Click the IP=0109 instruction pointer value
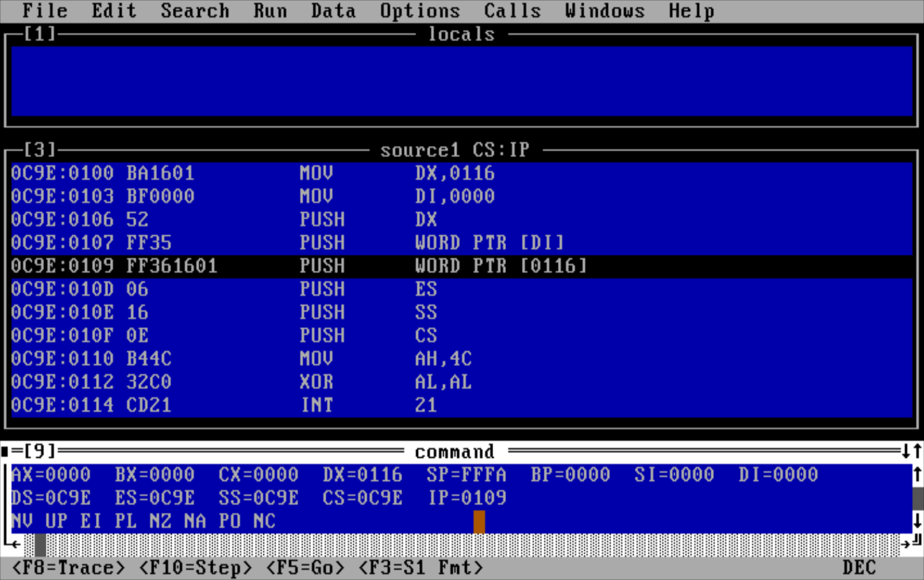The width and height of the screenshot is (924, 580). click(468, 498)
